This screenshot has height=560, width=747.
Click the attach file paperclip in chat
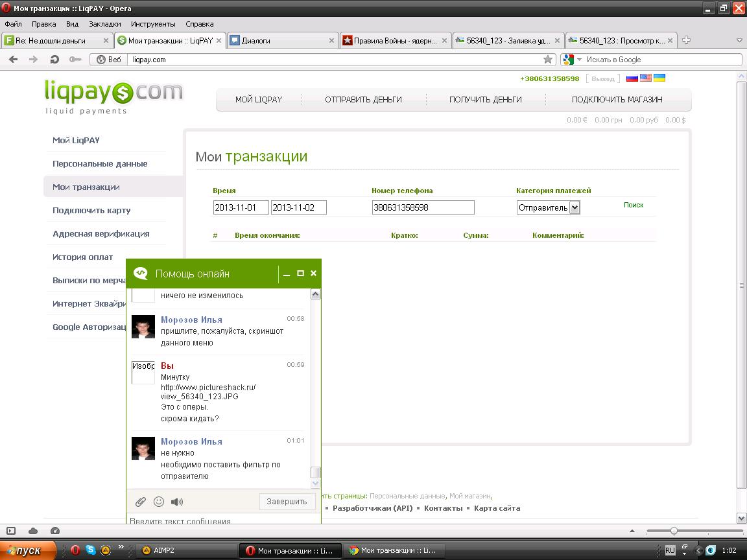coord(141,502)
